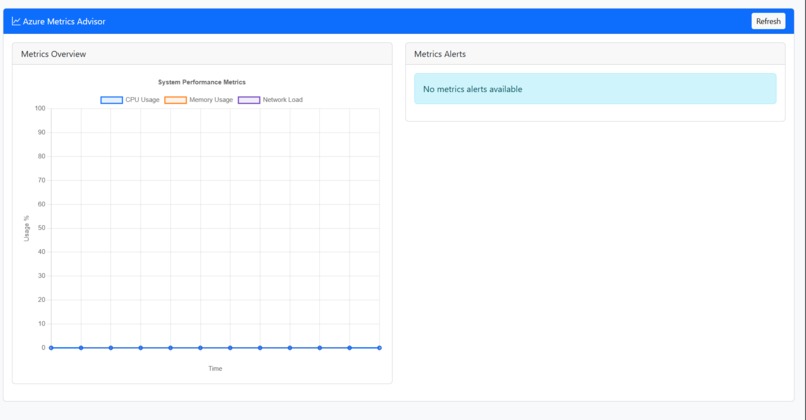The width and height of the screenshot is (806, 420).
Task: Select the Metrics Alerts panel header
Action: coord(595,54)
